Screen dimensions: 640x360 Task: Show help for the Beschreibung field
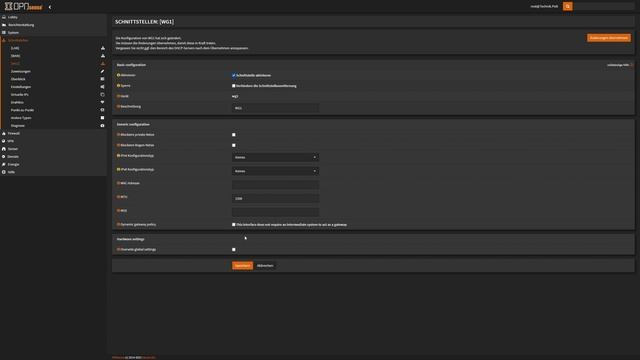click(118, 107)
